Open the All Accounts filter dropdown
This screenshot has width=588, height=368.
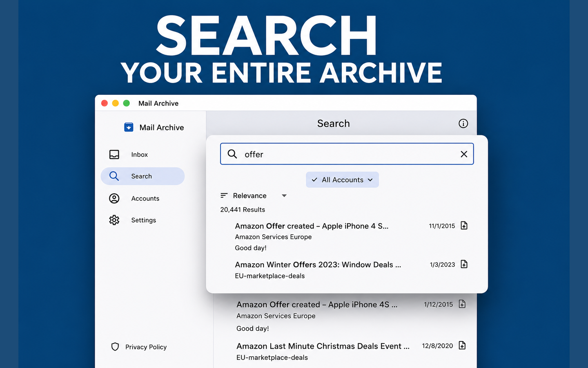(342, 180)
